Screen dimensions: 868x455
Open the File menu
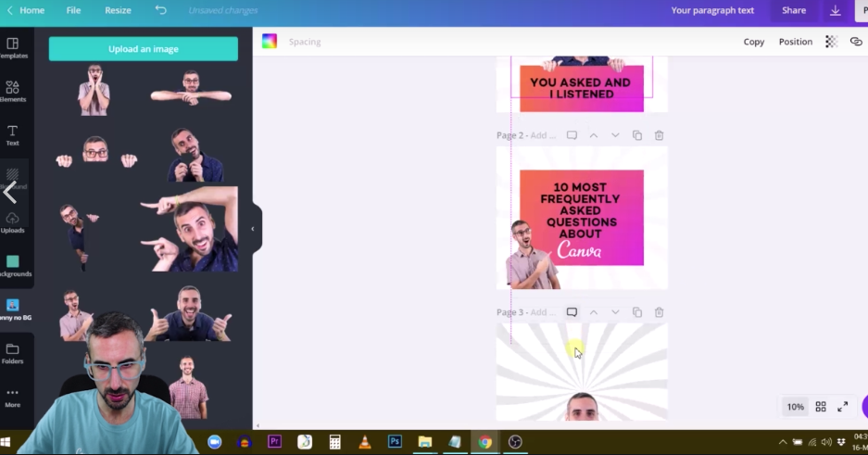click(x=73, y=10)
